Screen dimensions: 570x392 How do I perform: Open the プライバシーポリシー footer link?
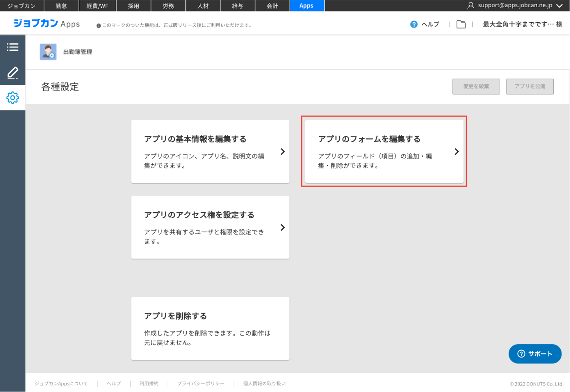coord(201,383)
